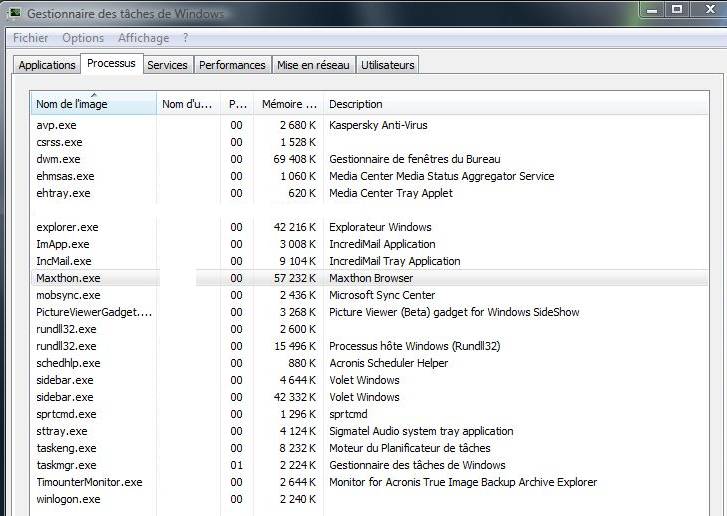Open the Options menu
Viewport: 727px width, 516px height.
(83, 38)
